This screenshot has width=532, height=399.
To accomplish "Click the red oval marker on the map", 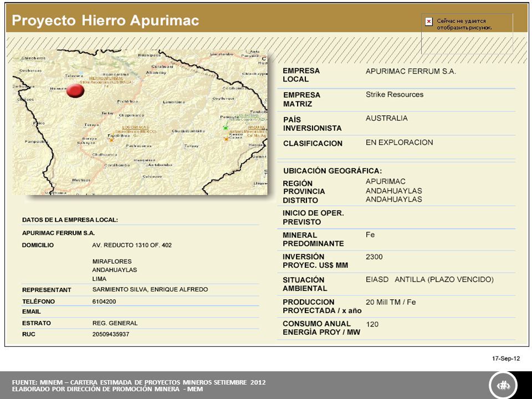I will [x=75, y=91].
